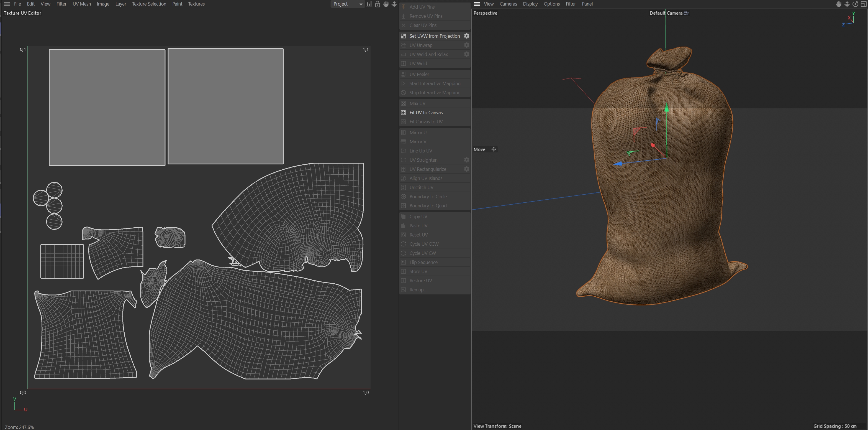The width and height of the screenshot is (868, 430).
Task: Click the pan hand icon in 3D viewport
Action: coord(839,4)
